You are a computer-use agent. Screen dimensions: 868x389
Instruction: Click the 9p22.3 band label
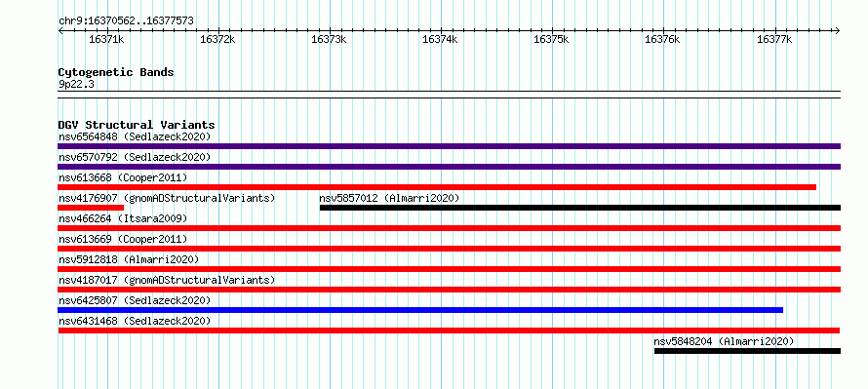76,85
